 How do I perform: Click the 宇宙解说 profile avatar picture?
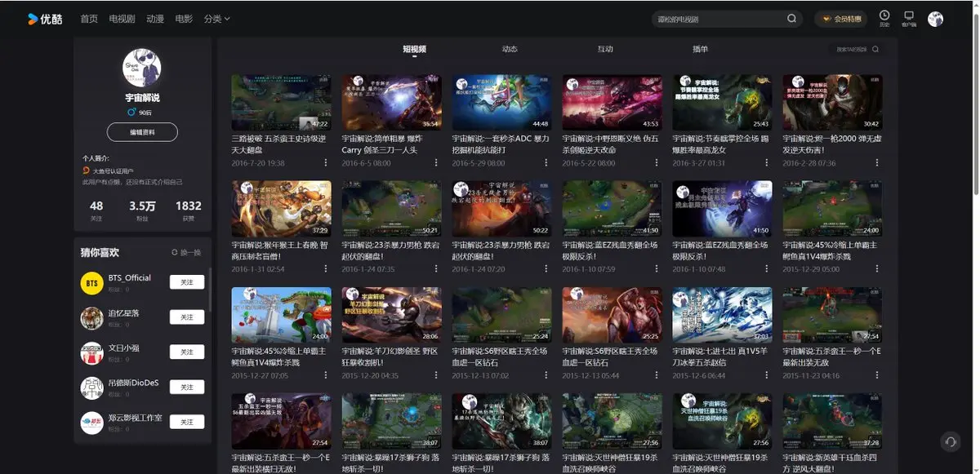coord(142,67)
